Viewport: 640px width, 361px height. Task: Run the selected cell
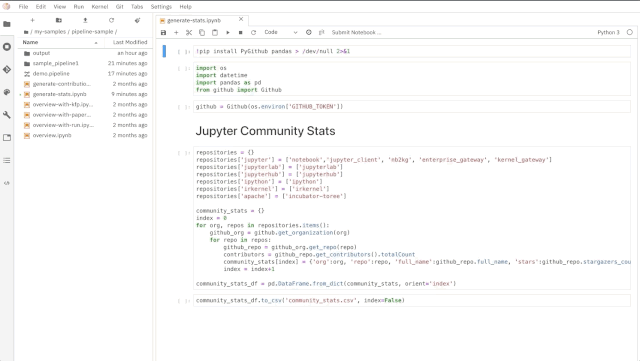pos(228,32)
